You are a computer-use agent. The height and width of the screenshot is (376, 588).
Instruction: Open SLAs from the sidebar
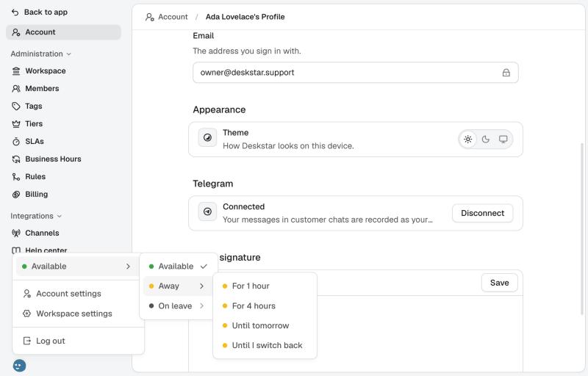63,141
